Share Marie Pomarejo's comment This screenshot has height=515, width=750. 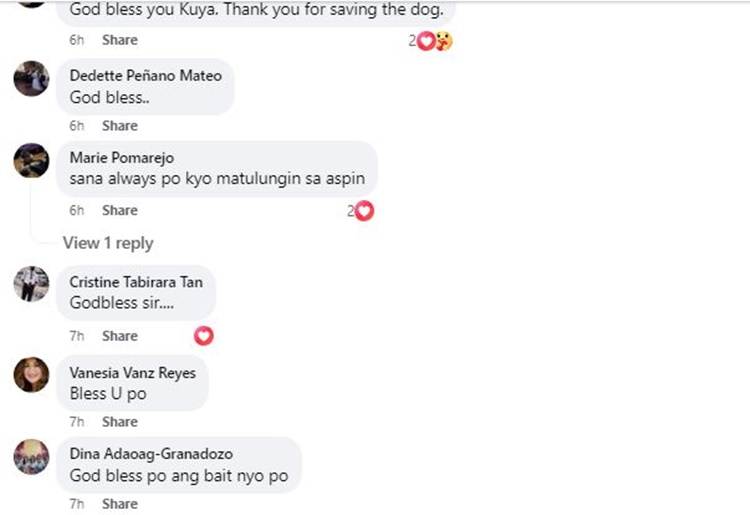click(120, 210)
